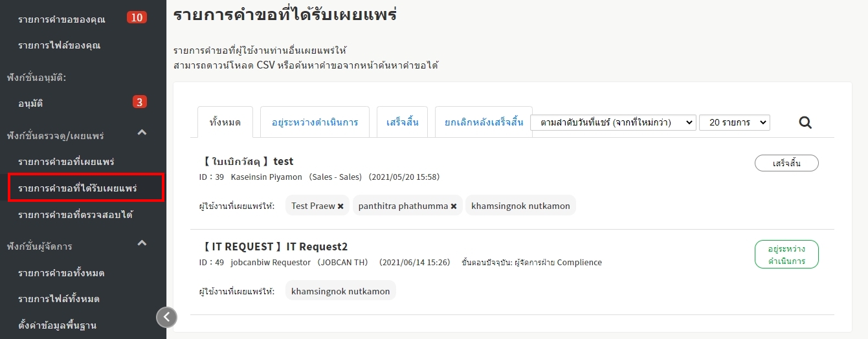Open ตั้งค่าข้อมูลพื้นฐาน in the sidebar
Screen dimensions: 868x339
[x=57, y=325]
